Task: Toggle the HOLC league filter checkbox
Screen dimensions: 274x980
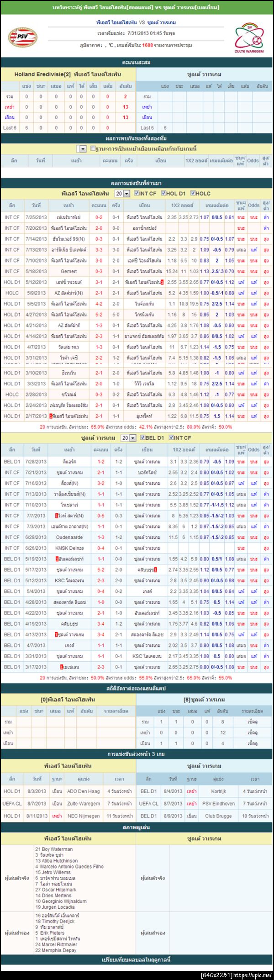Action: pos(193,193)
